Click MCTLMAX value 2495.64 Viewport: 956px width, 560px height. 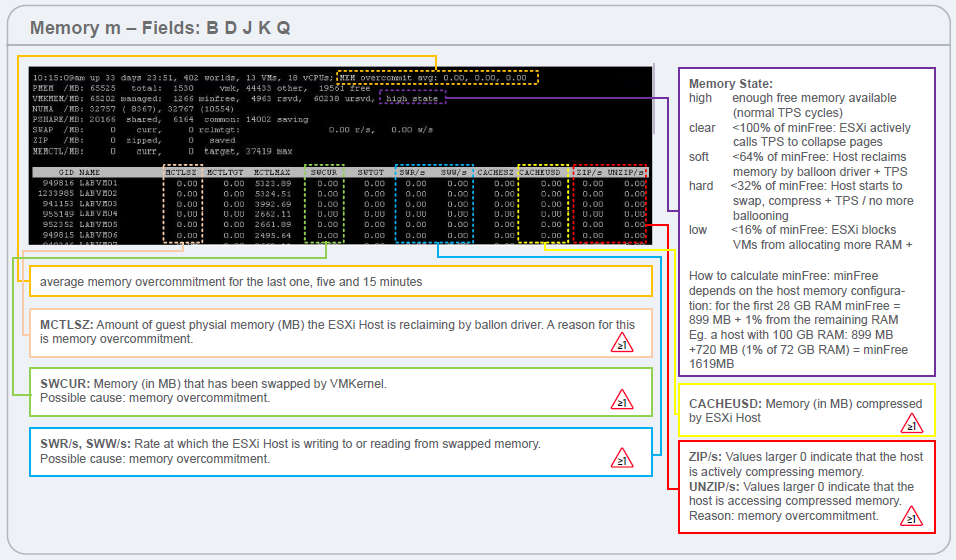(x=273, y=235)
